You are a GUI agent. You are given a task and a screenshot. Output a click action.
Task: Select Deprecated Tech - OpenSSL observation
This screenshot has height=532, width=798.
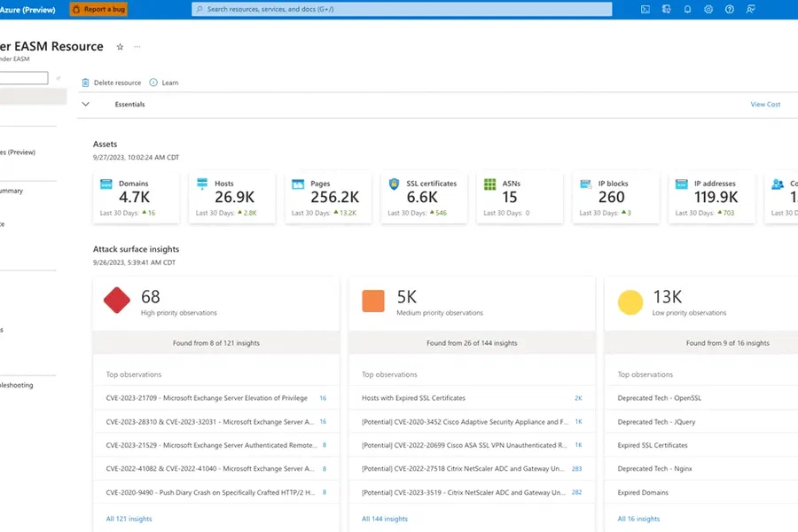coord(659,398)
